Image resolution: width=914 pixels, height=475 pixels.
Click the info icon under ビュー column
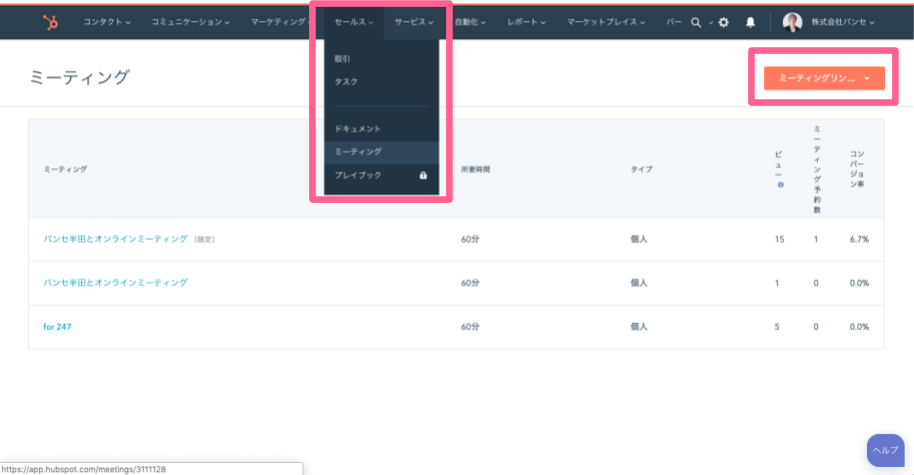[x=780, y=184]
